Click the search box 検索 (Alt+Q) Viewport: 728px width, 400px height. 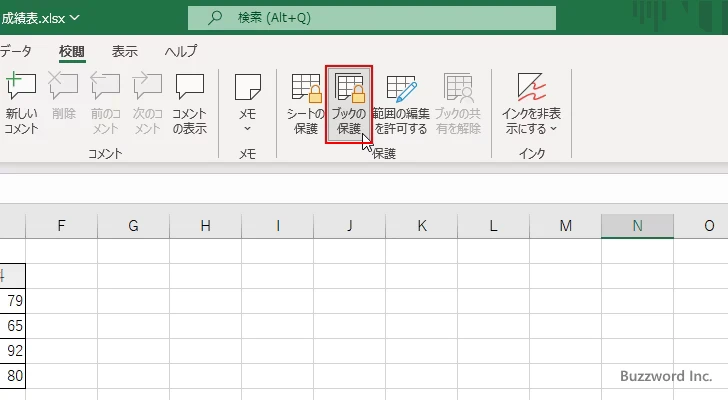[x=371, y=18]
